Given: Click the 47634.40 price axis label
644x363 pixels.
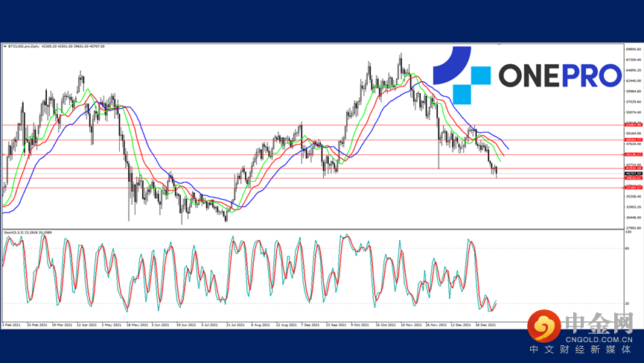Looking at the screenshot, I should [634, 144].
